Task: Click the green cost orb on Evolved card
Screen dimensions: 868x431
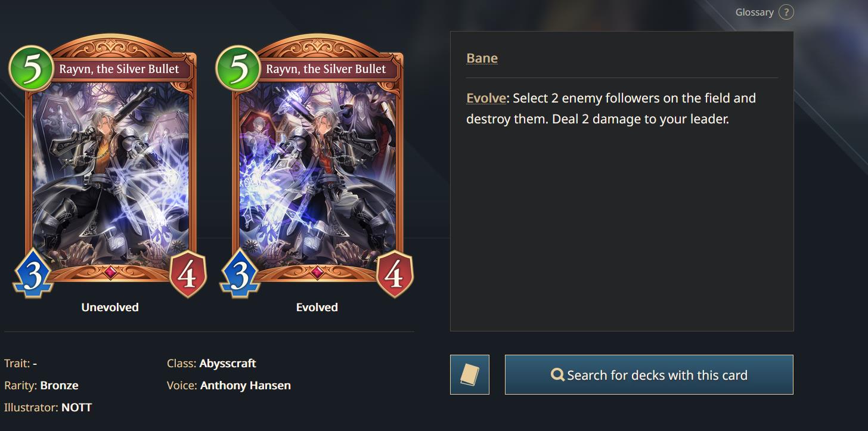Action: click(238, 69)
